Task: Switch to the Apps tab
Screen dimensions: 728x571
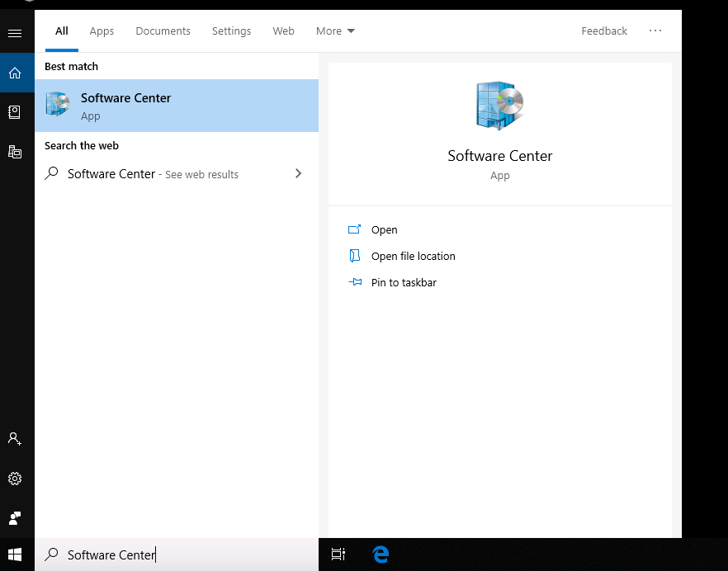Action: pyautogui.click(x=102, y=31)
